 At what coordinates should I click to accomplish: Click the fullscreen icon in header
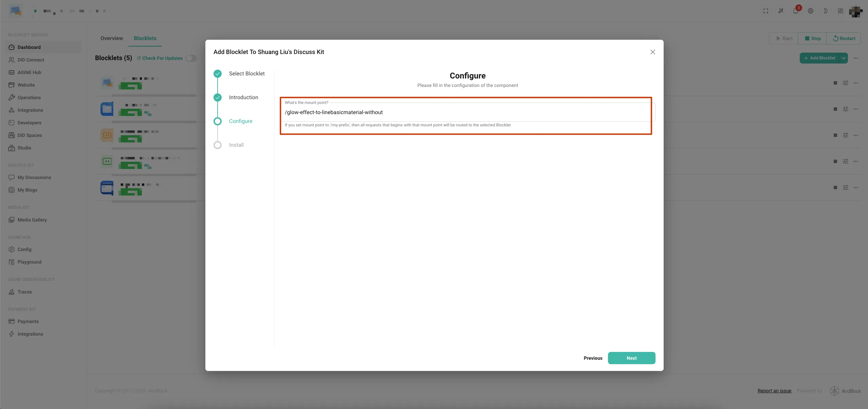tap(766, 11)
